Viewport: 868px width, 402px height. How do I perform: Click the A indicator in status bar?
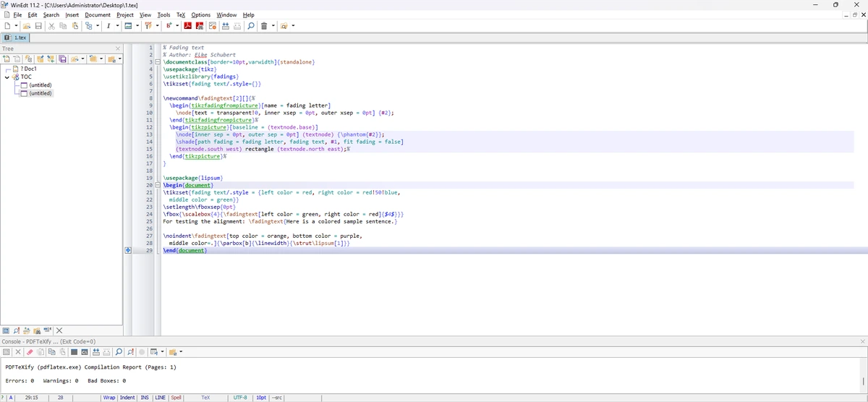(x=12, y=398)
